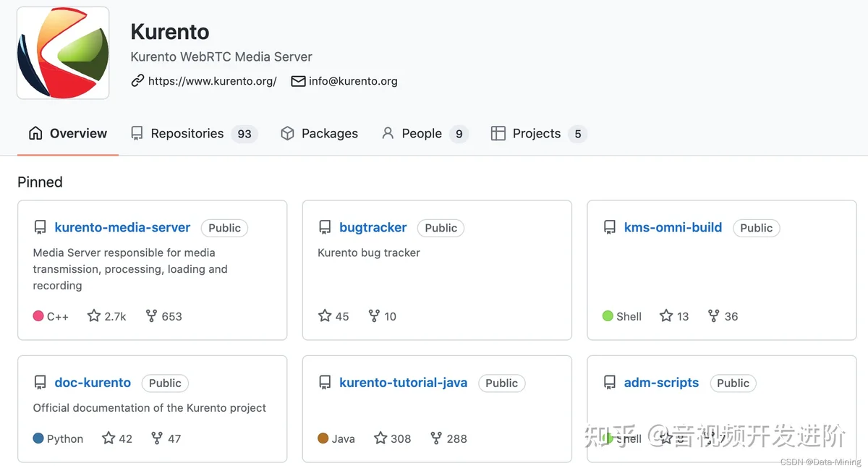Open the https://www.kurento.org/ website link
The height and width of the screenshot is (471, 868).
212,81
